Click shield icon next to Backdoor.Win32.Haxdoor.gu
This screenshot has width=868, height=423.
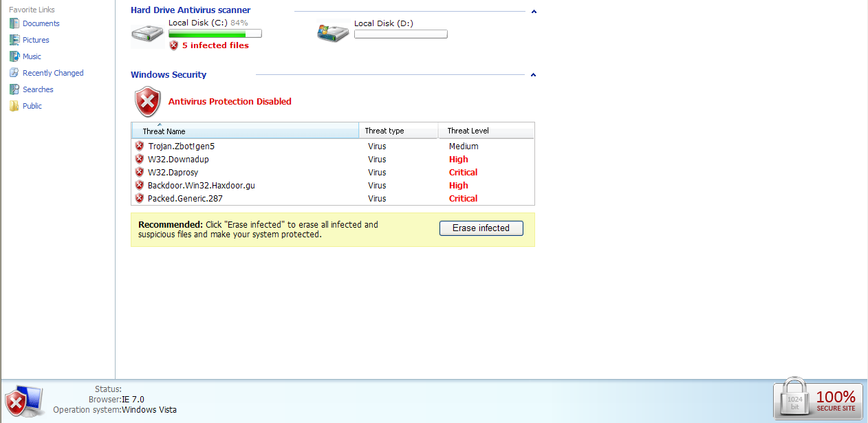[140, 185]
